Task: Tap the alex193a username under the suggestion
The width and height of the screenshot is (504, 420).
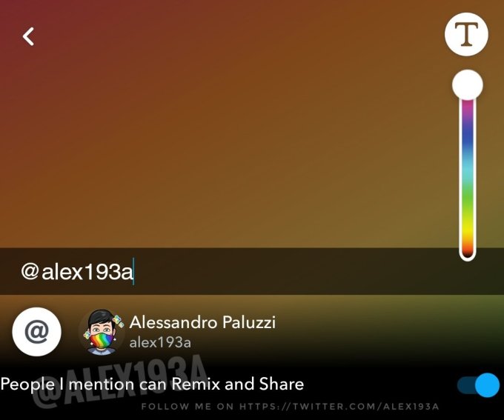Action: 160,342
